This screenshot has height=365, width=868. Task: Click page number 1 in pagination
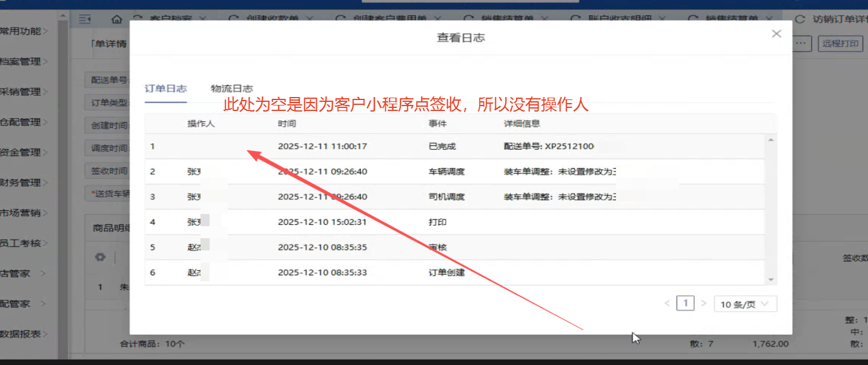click(685, 303)
